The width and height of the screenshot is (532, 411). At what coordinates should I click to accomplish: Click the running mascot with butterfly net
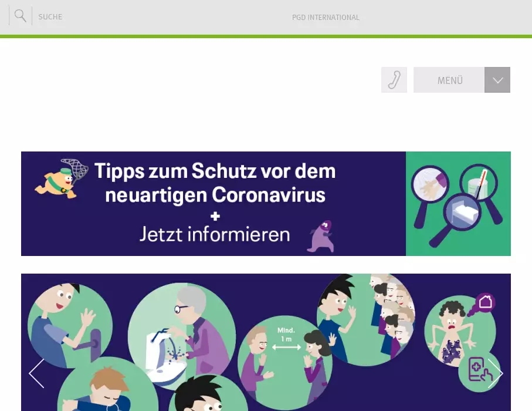tap(62, 179)
